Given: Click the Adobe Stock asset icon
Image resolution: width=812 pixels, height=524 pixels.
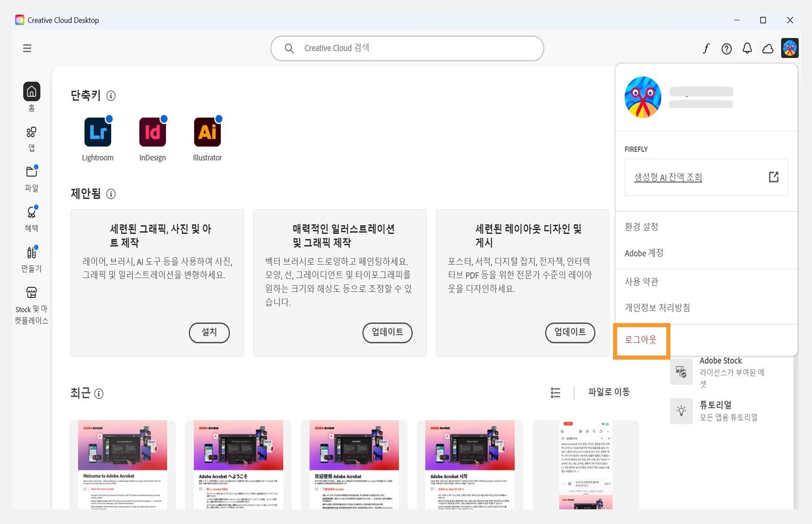Looking at the screenshot, I should click(x=681, y=372).
